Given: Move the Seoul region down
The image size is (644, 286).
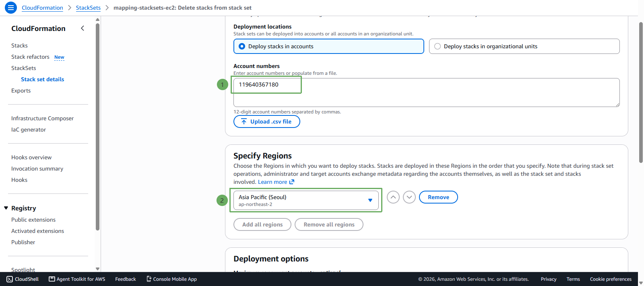Looking at the screenshot, I should pyautogui.click(x=409, y=197).
